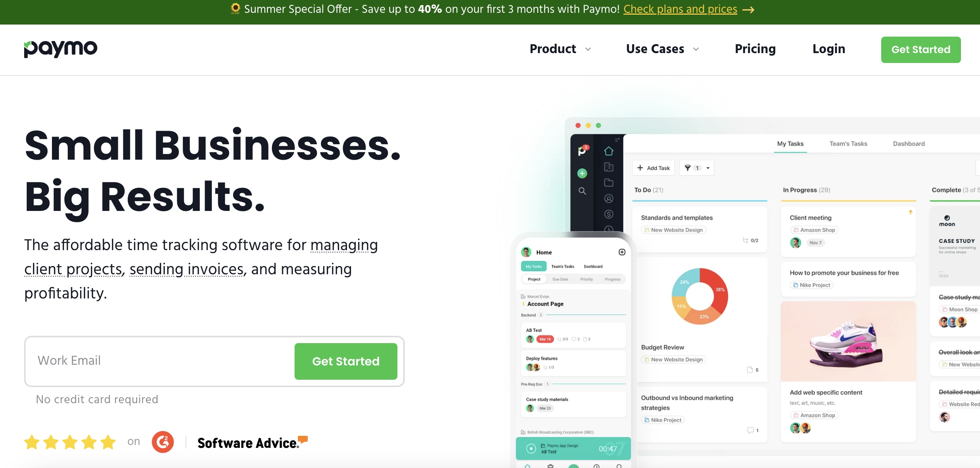This screenshot has width=980, height=468.
Task: Stop the running AB Test timer
Action: click(531, 449)
